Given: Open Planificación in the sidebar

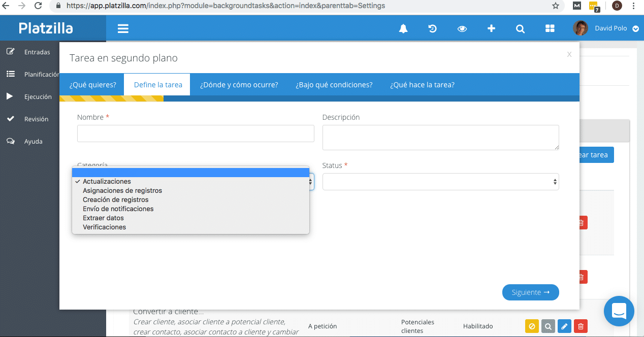Looking at the screenshot, I should 41,74.
